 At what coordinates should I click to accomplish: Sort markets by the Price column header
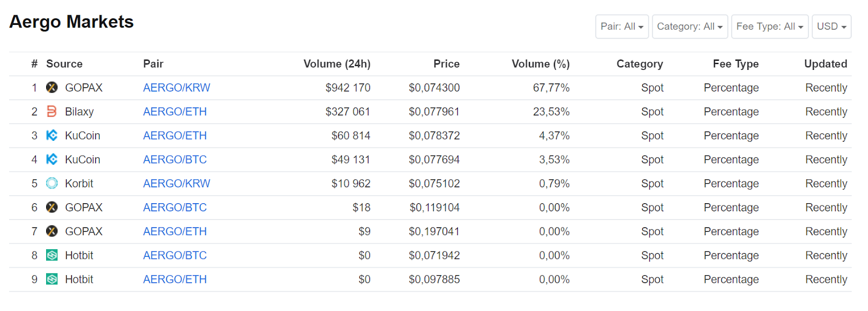(446, 64)
